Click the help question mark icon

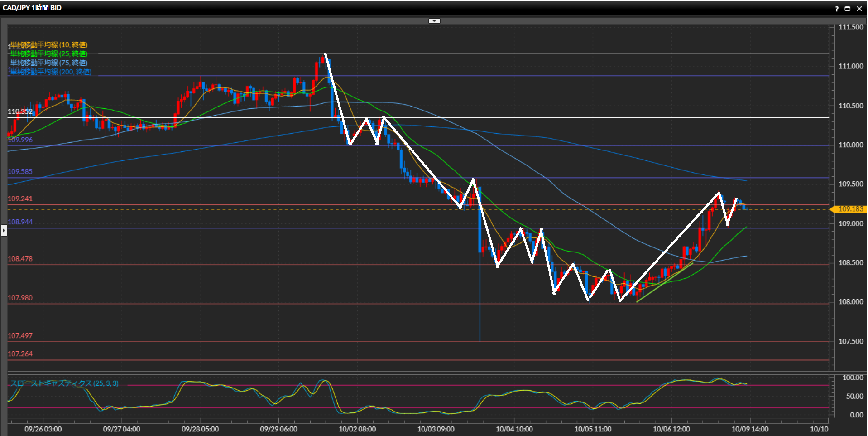point(837,9)
